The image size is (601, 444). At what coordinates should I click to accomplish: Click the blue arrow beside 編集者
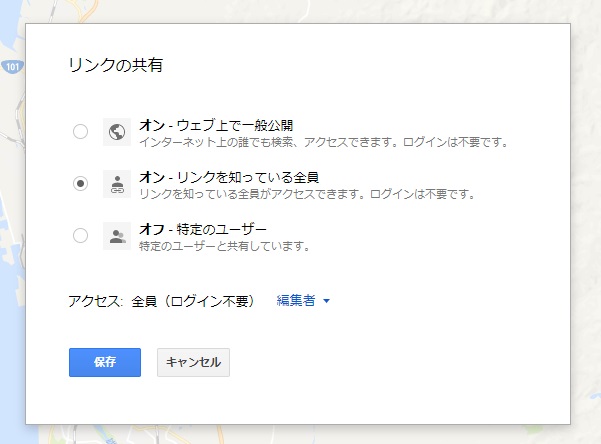pyautogui.click(x=326, y=301)
